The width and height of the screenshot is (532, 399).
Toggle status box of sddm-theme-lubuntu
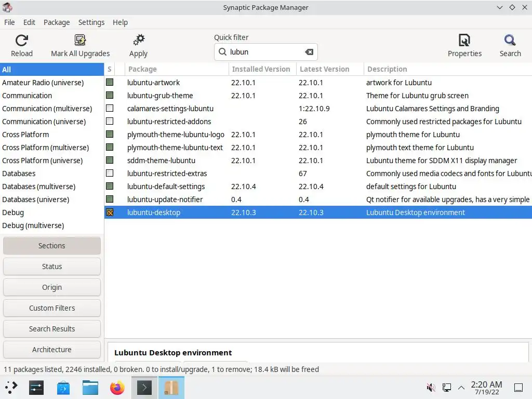110,160
